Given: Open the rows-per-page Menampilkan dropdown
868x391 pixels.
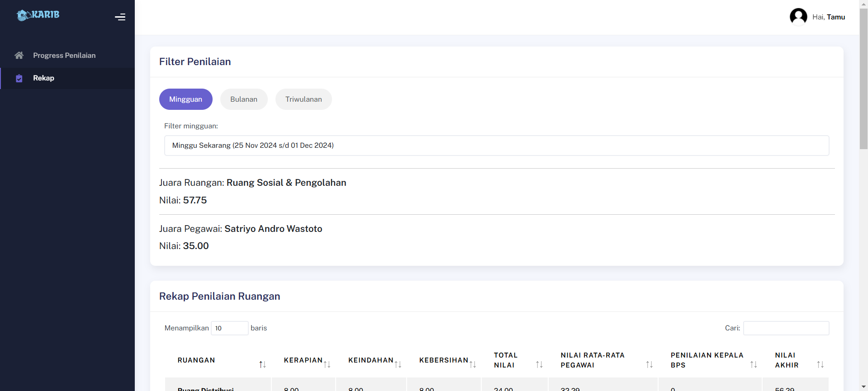Looking at the screenshot, I should [229, 328].
